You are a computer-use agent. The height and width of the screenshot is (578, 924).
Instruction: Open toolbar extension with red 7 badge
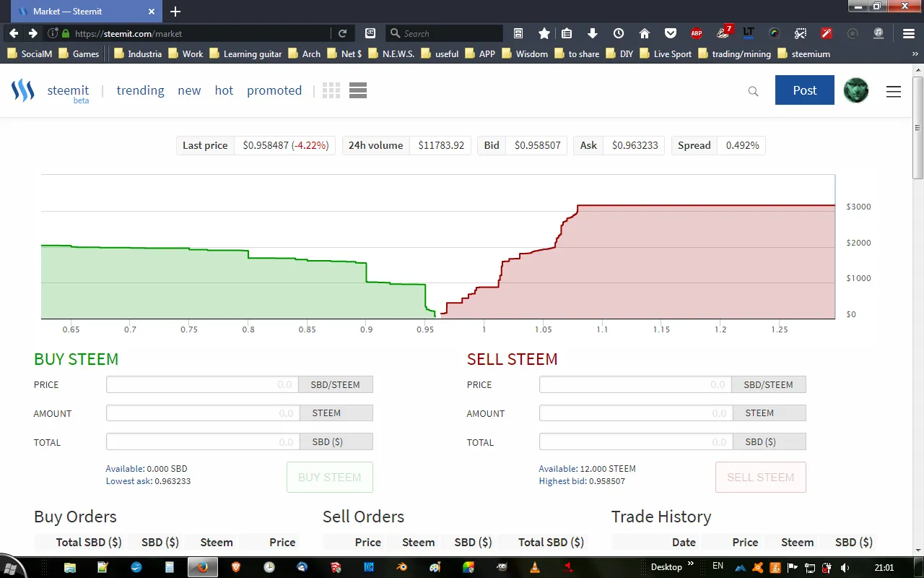click(x=724, y=33)
